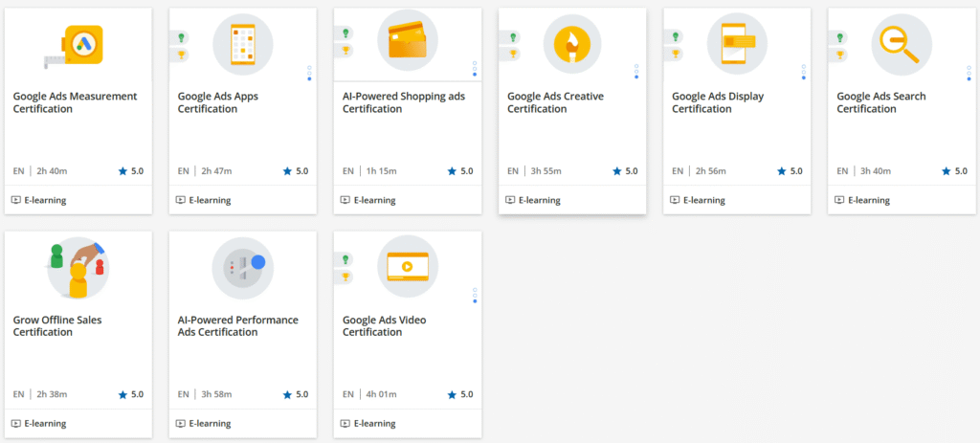Open the three-dot progress indicator on Google Ads Apps
980x443 pixels.
tap(309, 73)
